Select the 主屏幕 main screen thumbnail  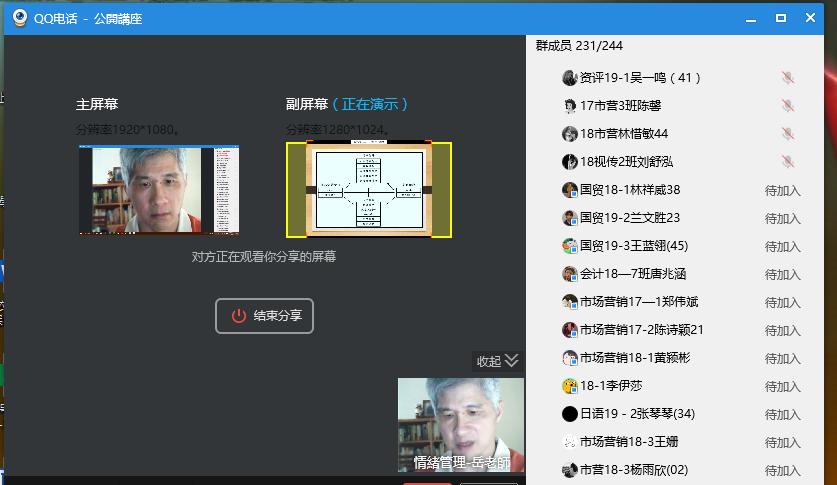[x=159, y=190]
